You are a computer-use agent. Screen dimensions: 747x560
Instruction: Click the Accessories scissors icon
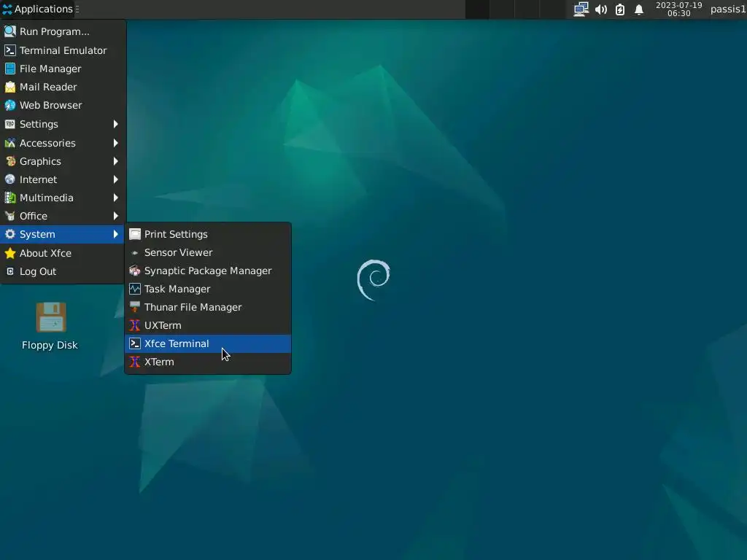click(10, 143)
